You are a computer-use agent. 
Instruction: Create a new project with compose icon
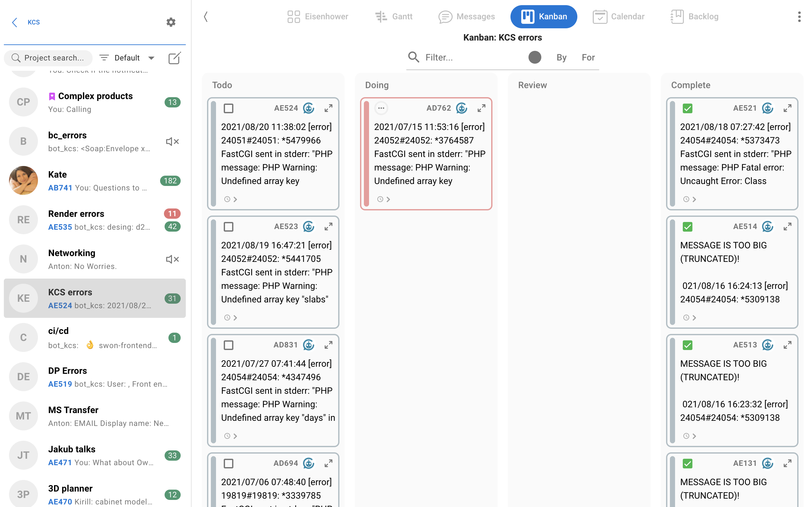point(175,58)
